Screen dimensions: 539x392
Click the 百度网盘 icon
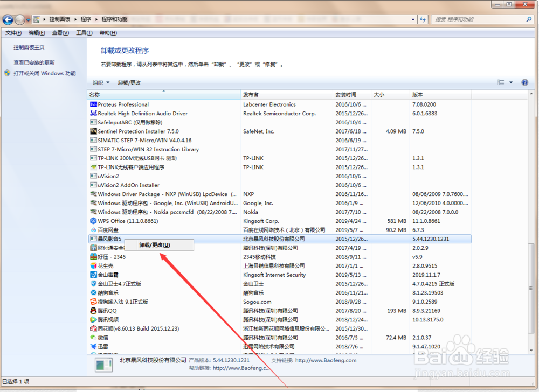click(93, 230)
